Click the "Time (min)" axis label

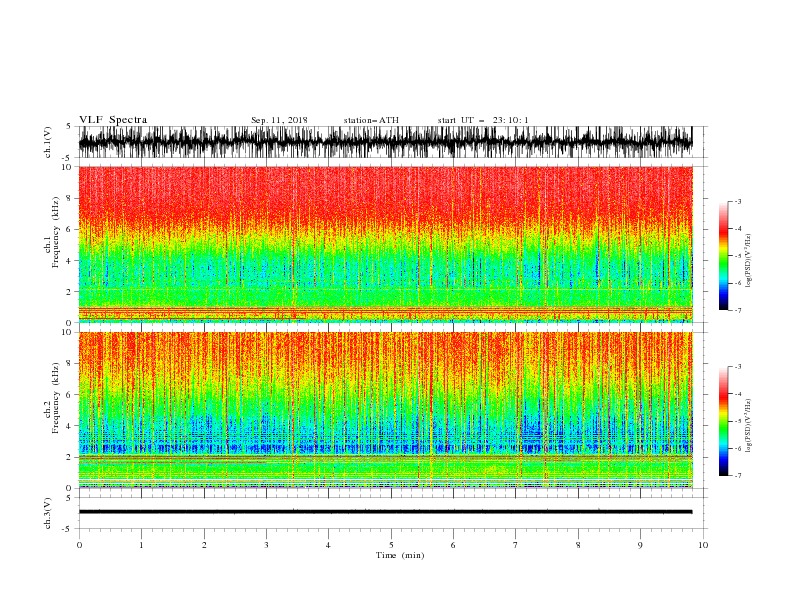(400, 555)
